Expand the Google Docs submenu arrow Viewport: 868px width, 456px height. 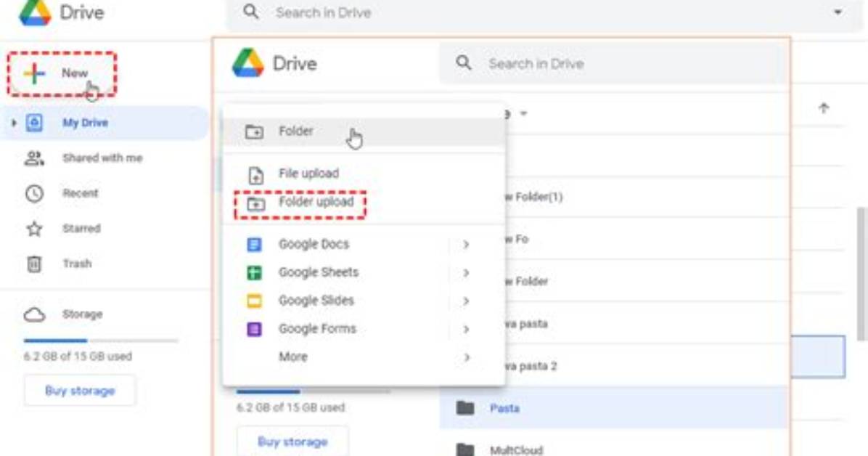[x=466, y=245]
